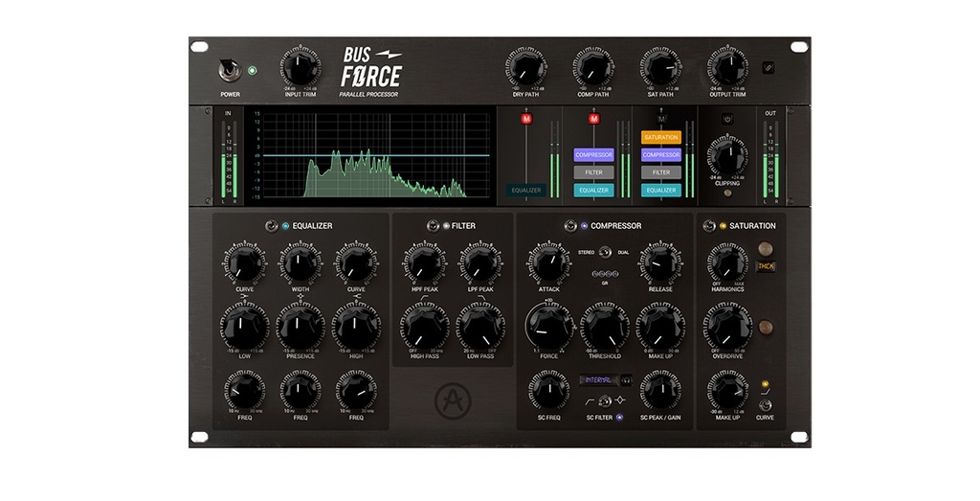Select FILTER block in the comp path
The image size is (980, 501).
point(593,172)
